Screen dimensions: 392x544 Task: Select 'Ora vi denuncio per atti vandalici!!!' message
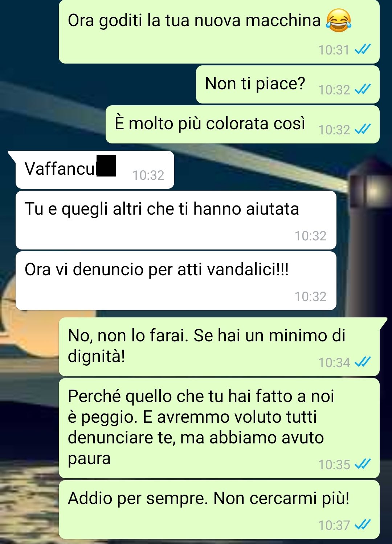[176, 281]
